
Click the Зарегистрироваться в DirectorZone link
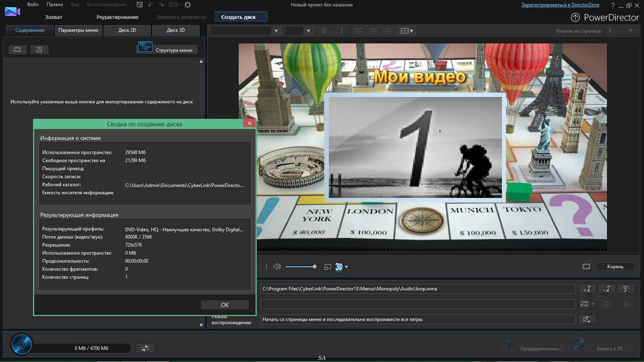click(x=560, y=5)
